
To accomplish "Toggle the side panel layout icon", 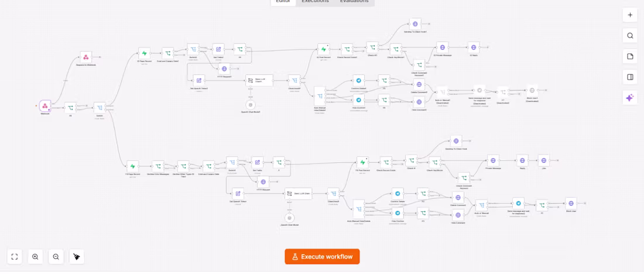I will pyautogui.click(x=629, y=77).
